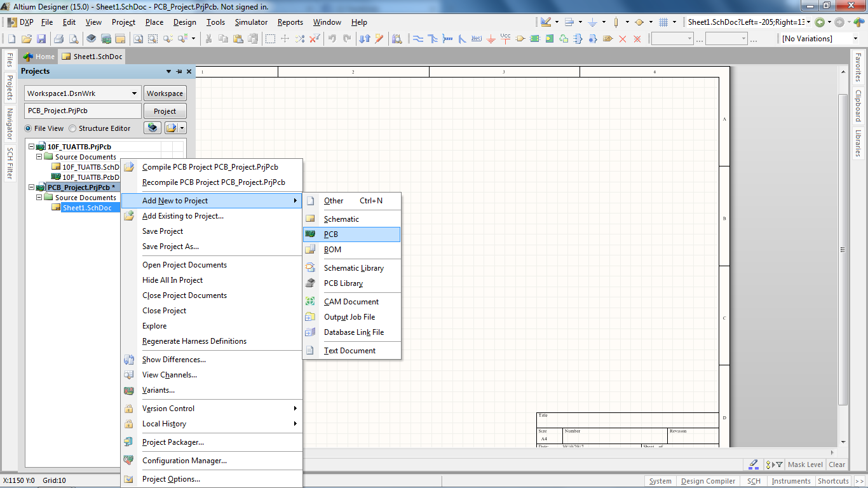The image size is (868, 488).
Task: Click the Clear button
Action: 837,464
